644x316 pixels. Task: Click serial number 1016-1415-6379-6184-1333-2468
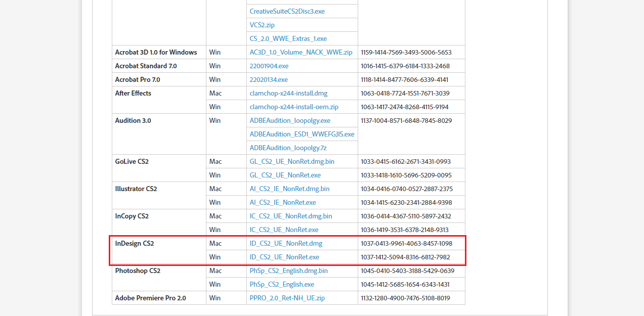pos(405,66)
